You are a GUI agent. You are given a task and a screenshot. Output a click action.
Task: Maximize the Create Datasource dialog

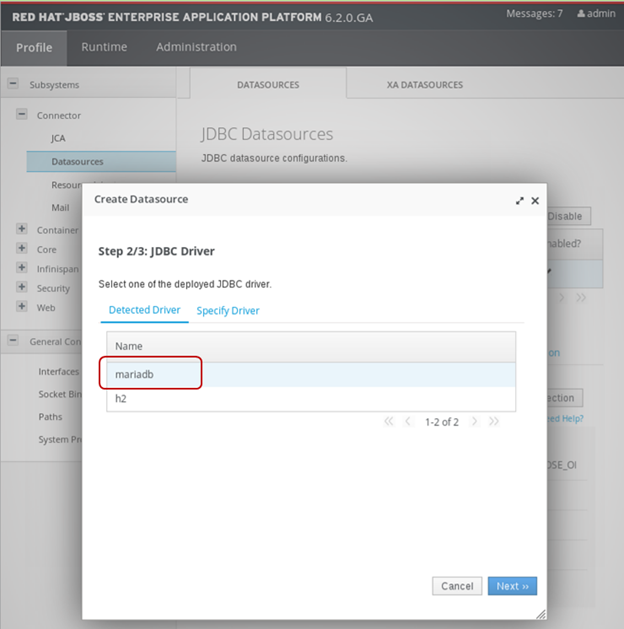[520, 200]
